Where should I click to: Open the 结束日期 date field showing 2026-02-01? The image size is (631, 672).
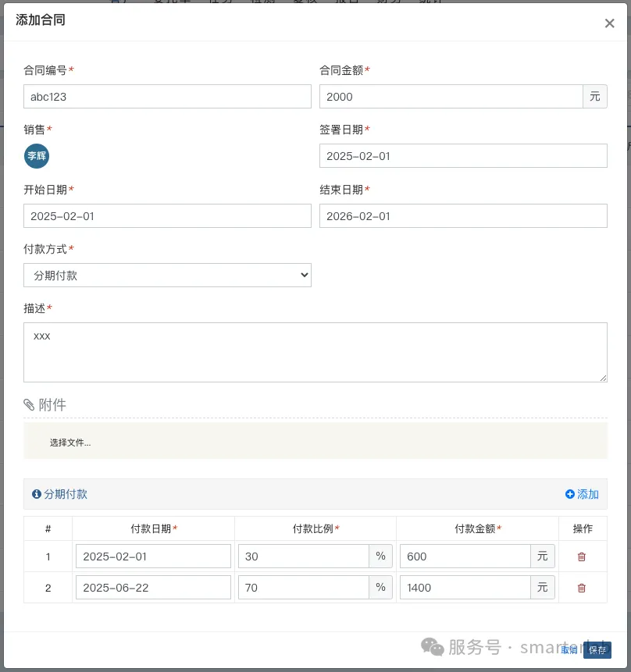coord(463,216)
